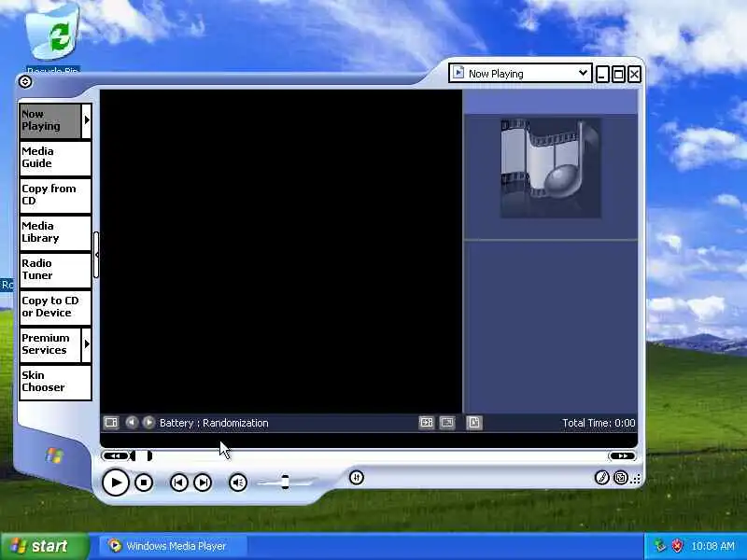Start playback with the Play button

(x=115, y=483)
